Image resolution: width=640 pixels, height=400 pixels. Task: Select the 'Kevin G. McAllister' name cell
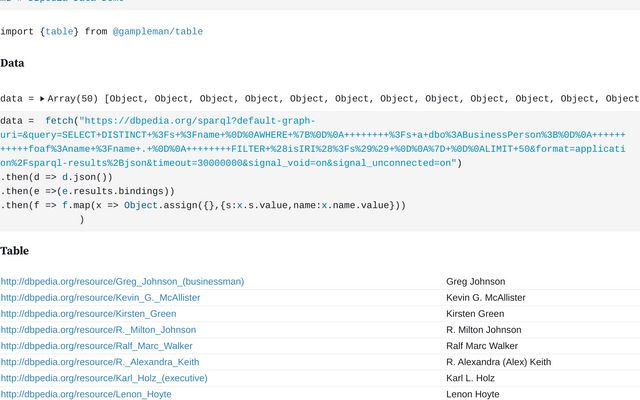pos(486,298)
